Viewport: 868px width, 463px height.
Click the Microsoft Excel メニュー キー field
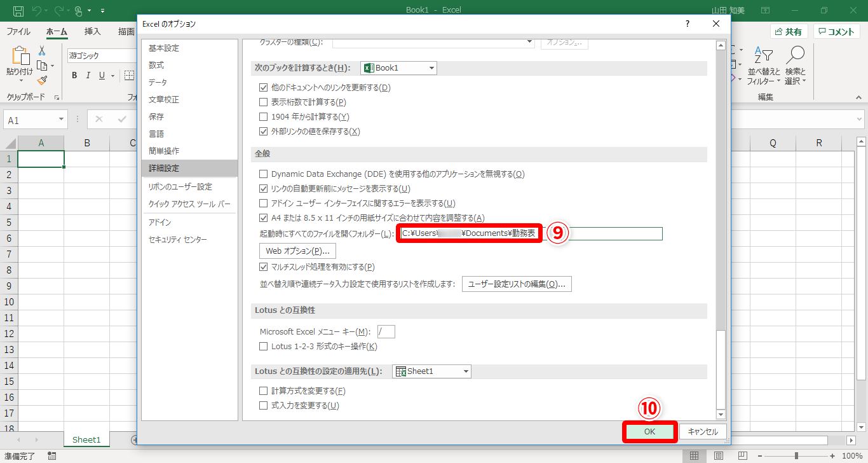[x=386, y=331]
